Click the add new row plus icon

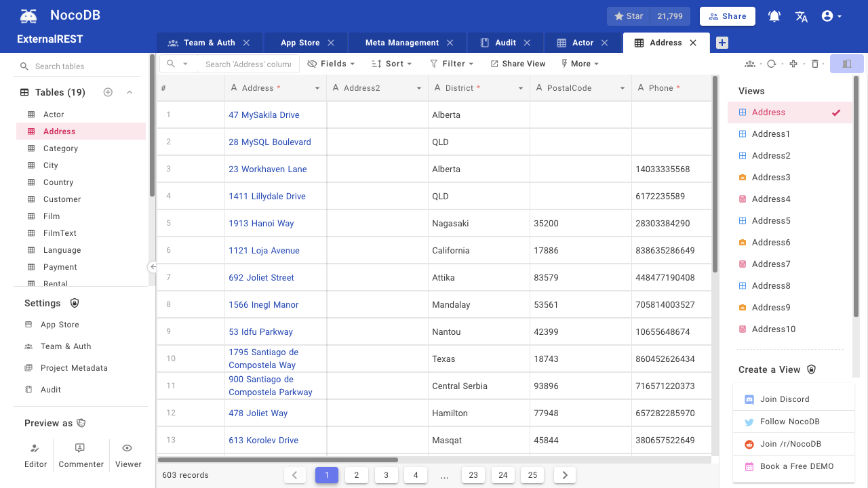(793, 64)
